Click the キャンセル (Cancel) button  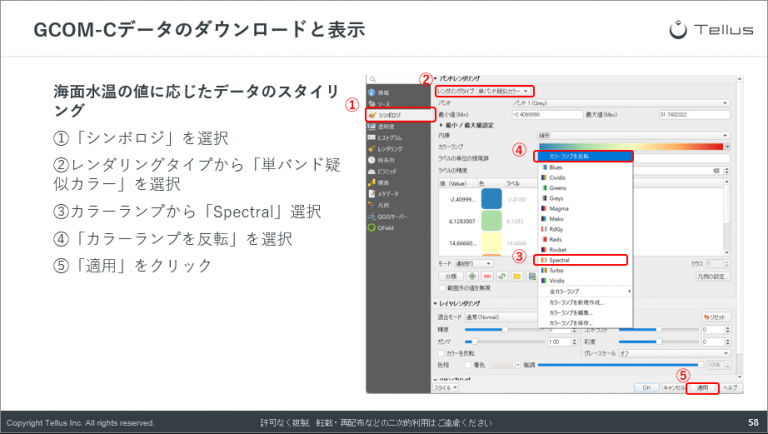click(673, 388)
